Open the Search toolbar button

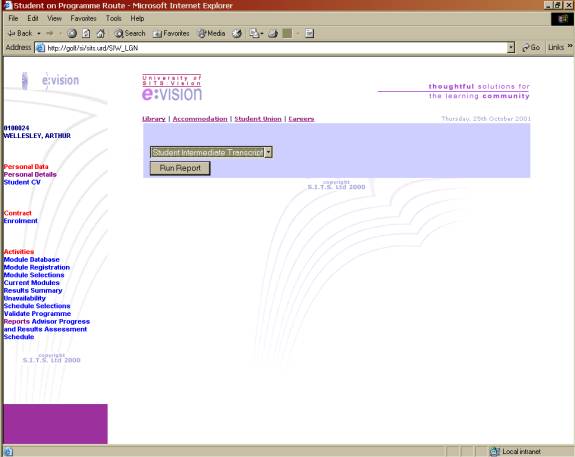(x=130, y=33)
